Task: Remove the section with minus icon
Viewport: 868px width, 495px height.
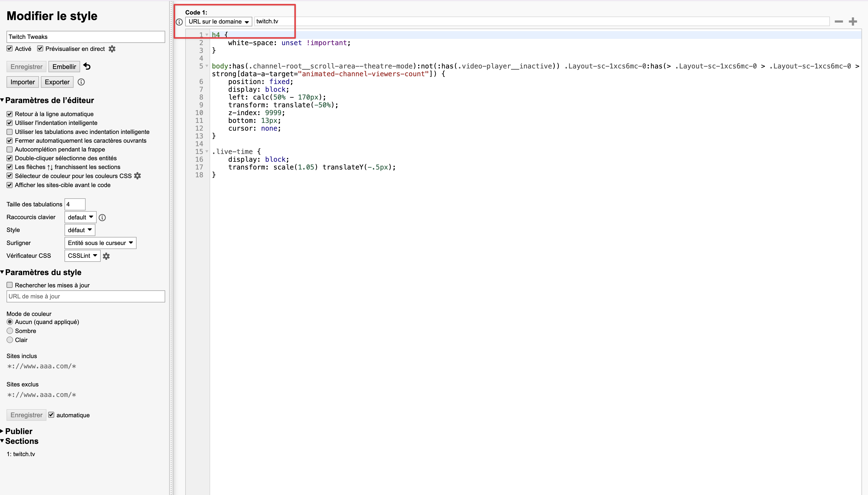Action: 839,22
